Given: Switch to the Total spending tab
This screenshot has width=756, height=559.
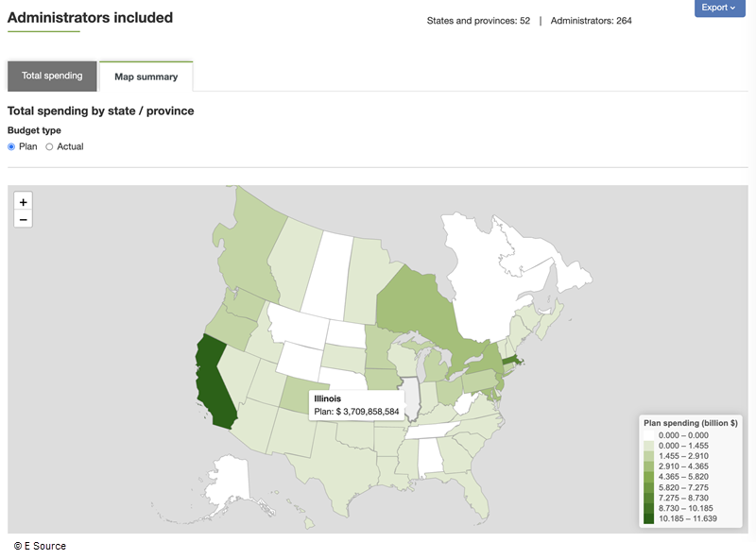Looking at the screenshot, I should point(52,76).
